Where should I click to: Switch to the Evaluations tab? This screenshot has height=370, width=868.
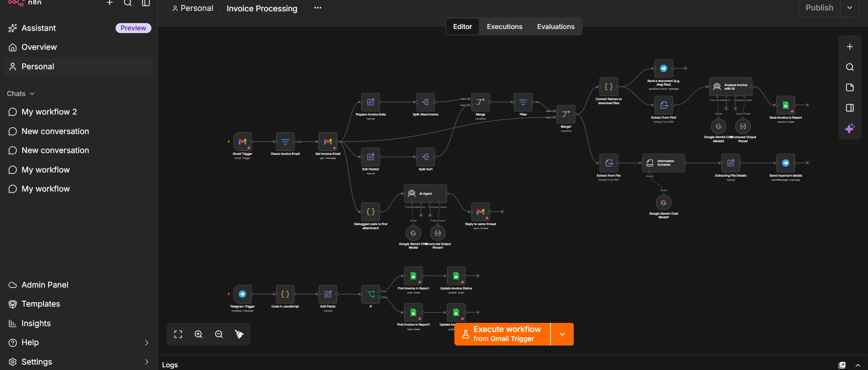(556, 27)
